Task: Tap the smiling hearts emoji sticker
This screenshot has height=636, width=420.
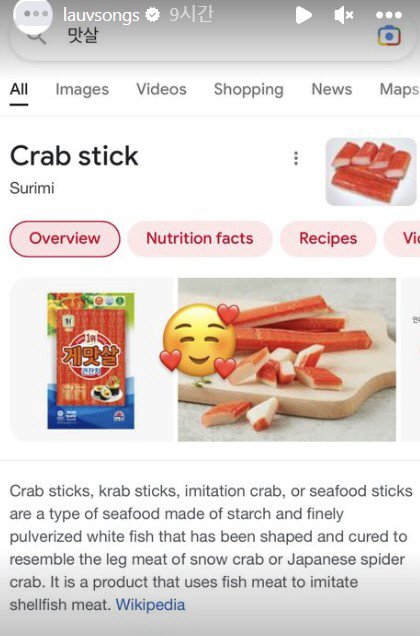Action: (x=199, y=341)
